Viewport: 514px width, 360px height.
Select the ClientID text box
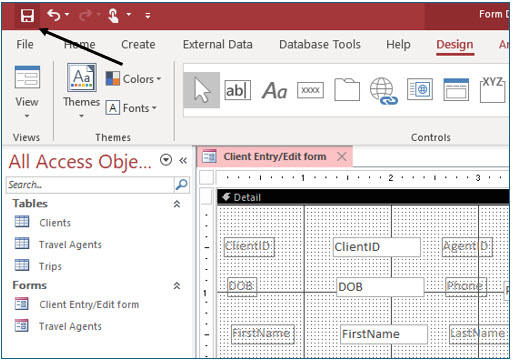377,247
